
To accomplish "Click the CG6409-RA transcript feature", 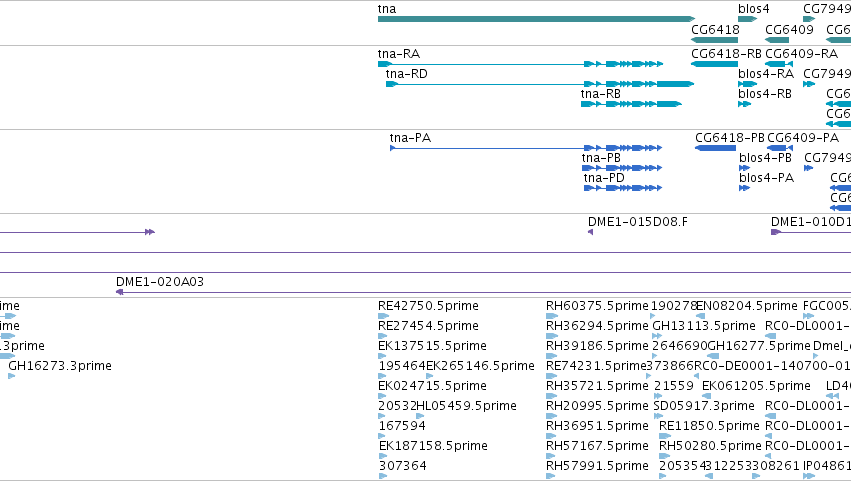I will pos(779,64).
